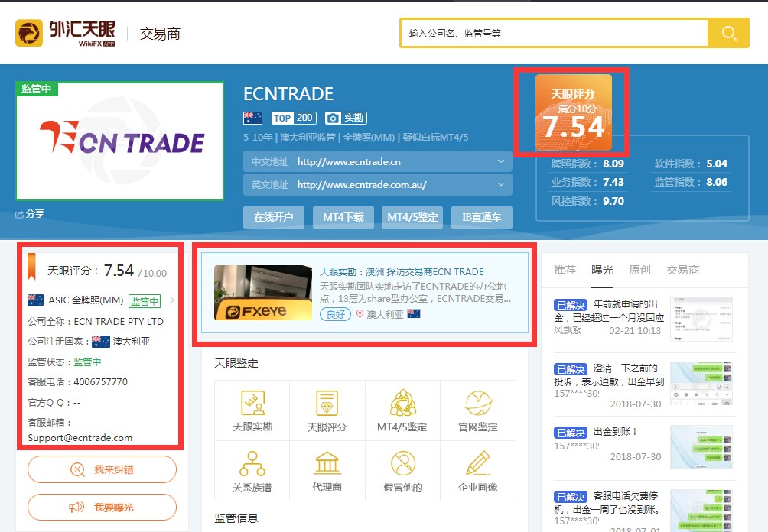Click the yellow search magnifier button

click(x=728, y=34)
